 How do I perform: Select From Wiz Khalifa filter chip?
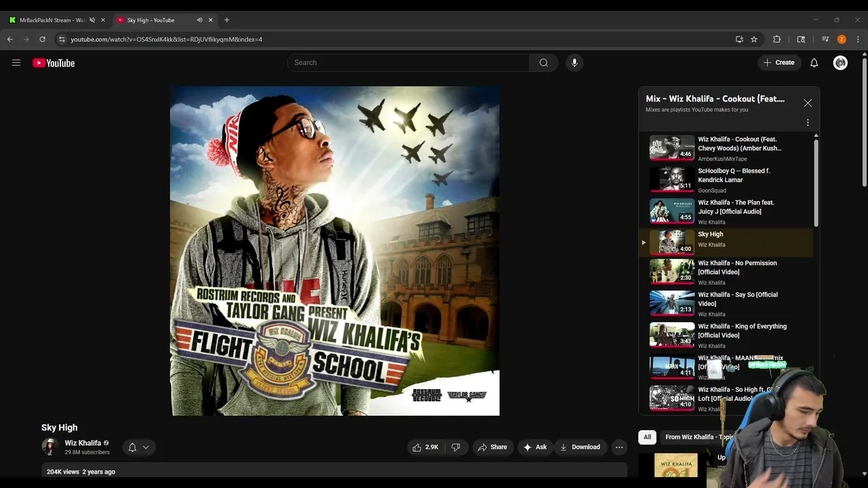[697, 437]
